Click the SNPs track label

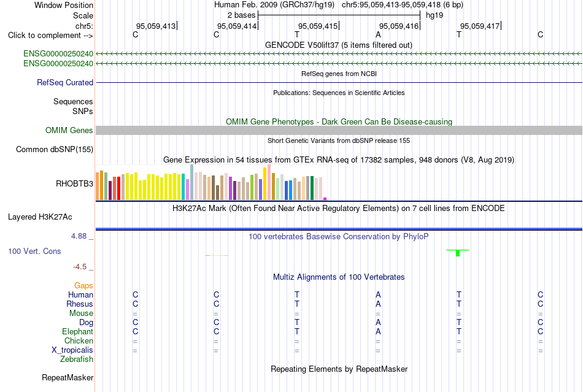click(x=83, y=111)
